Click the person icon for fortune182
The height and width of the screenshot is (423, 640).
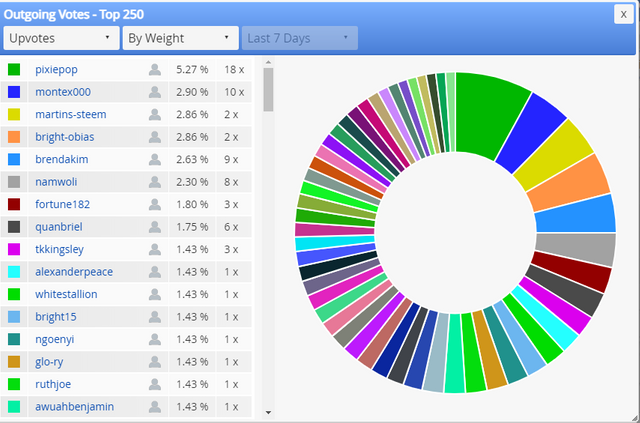[155, 204]
